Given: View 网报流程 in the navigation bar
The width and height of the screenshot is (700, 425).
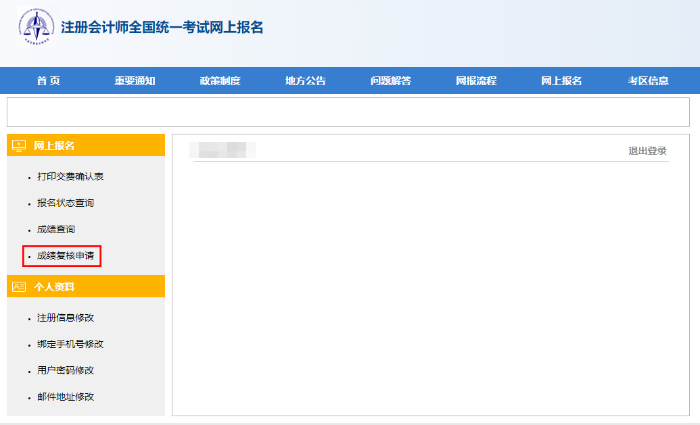Looking at the screenshot, I should click(x=476, y=81).
